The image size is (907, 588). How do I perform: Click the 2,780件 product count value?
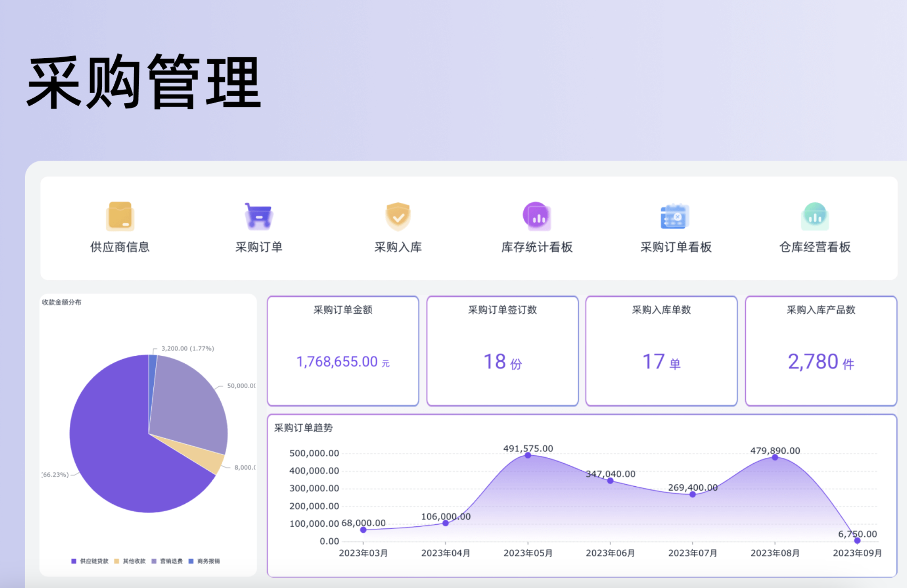coord(821,362)
